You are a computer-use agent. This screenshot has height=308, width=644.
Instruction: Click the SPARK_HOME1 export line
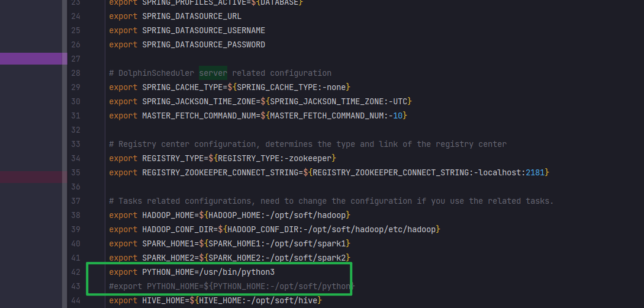[230, 243]
